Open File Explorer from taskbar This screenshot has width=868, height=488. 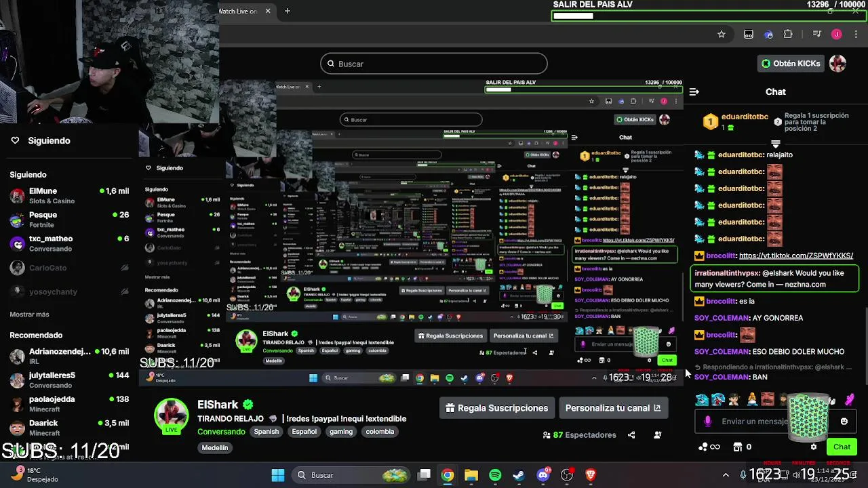[471, 475]
